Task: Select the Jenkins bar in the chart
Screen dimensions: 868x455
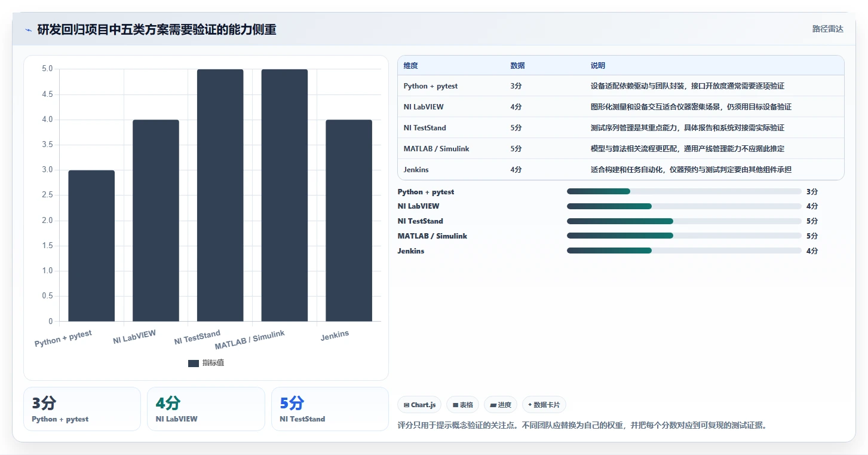Action: click(349, 221)
